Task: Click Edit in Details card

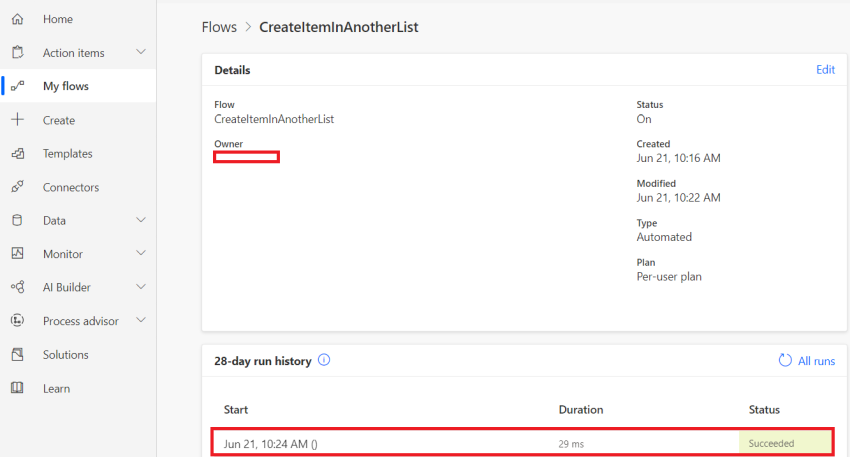Action: (826, 69)
